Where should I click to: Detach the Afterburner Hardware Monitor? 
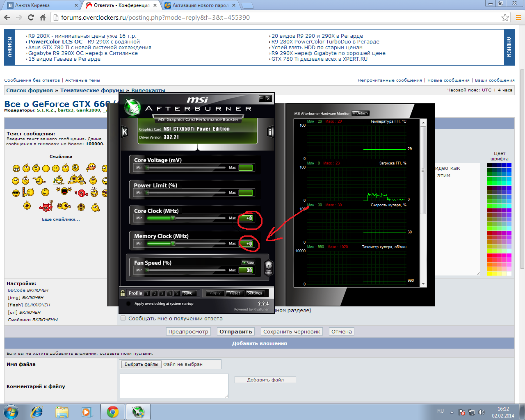(x=361, y=113)
